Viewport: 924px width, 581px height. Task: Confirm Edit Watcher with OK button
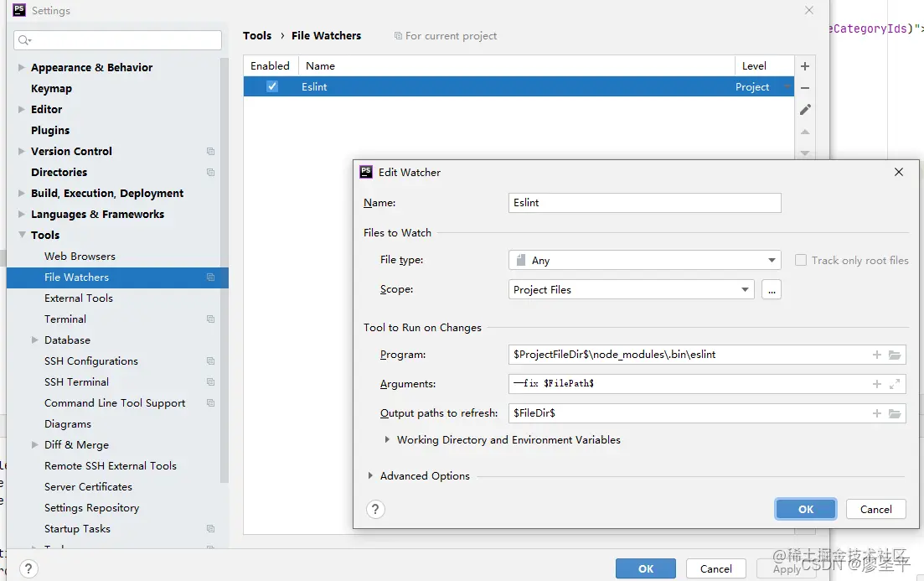(x=806, y=509)
